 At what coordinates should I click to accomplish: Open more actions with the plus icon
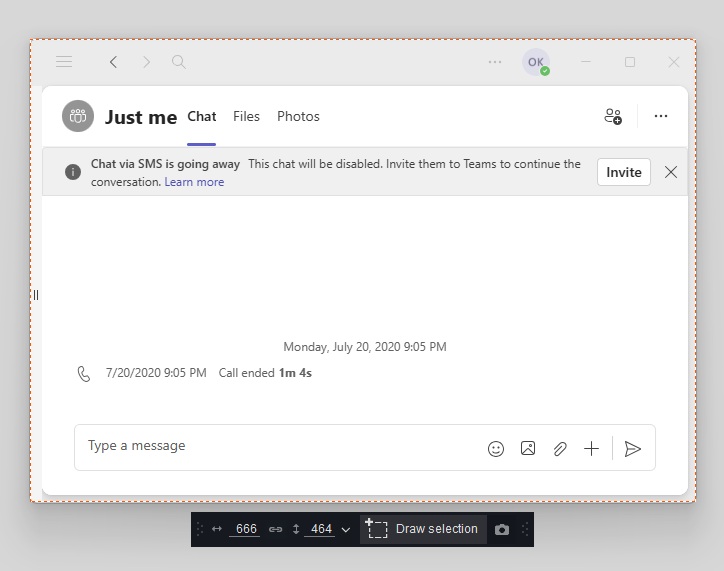pos(591,449)
